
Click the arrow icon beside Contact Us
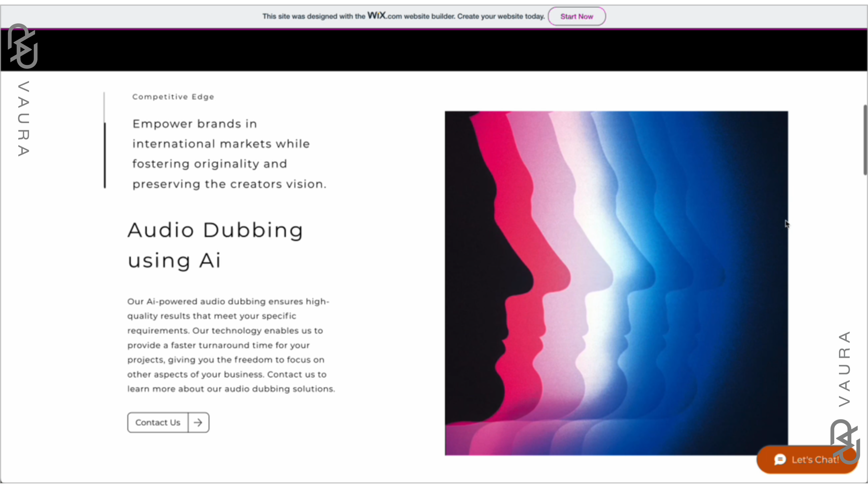click(x=198, y=422)
